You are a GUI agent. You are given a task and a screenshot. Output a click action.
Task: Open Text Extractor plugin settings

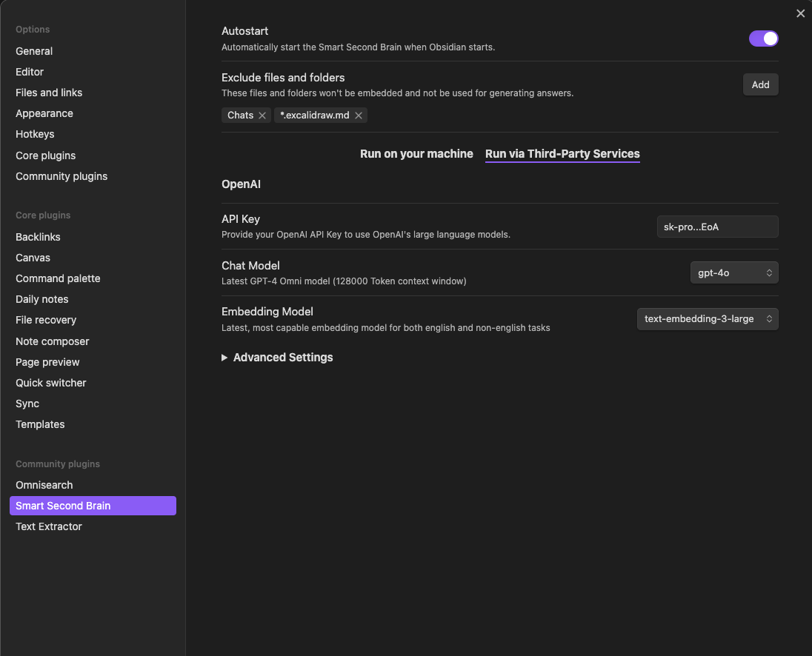coord(49,526)
